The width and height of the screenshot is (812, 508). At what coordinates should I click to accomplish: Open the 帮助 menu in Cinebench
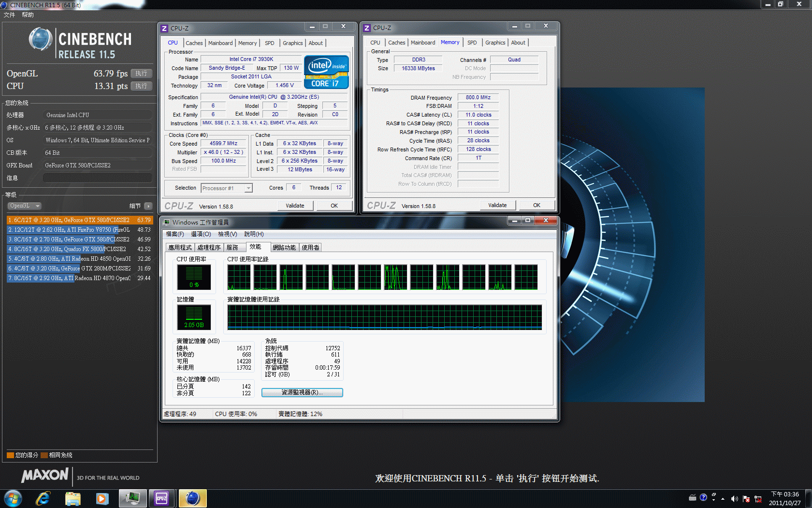(28, 15)
